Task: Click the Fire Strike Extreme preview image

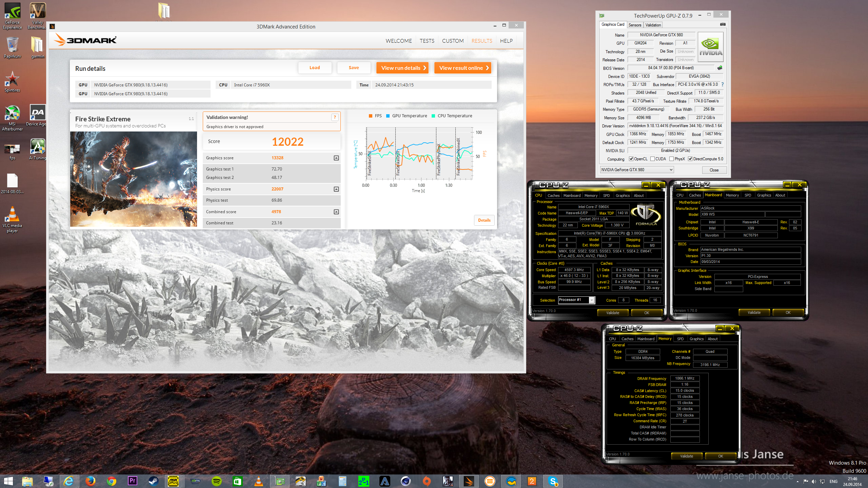Action: (134, 179)
